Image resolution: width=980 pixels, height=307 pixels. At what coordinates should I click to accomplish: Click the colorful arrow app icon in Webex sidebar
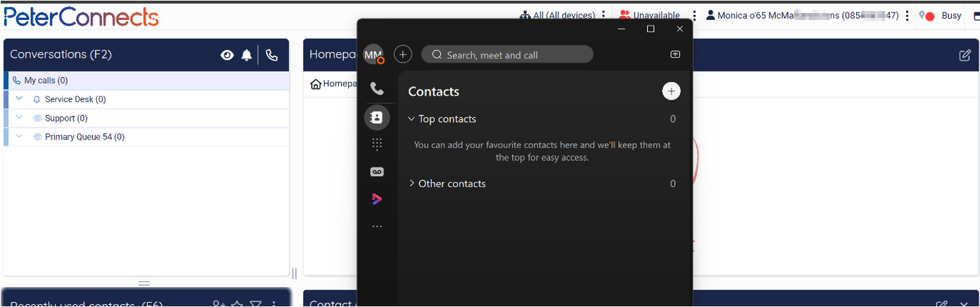[x=377, y=199]
